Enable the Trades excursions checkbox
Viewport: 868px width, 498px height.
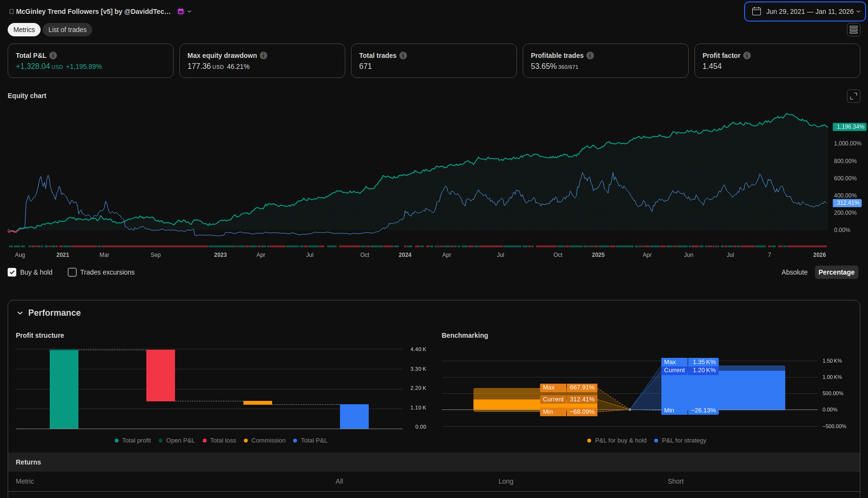tap(72, 272)
